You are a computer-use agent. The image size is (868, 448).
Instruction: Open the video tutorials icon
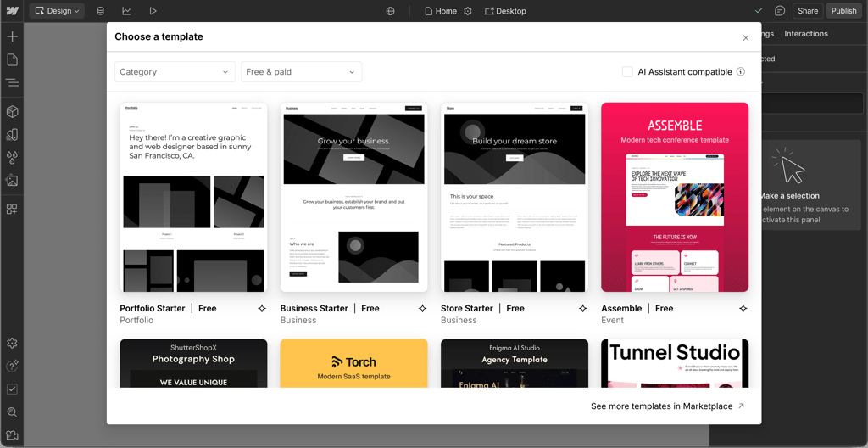pyautogui.click(x=12, y=435)
